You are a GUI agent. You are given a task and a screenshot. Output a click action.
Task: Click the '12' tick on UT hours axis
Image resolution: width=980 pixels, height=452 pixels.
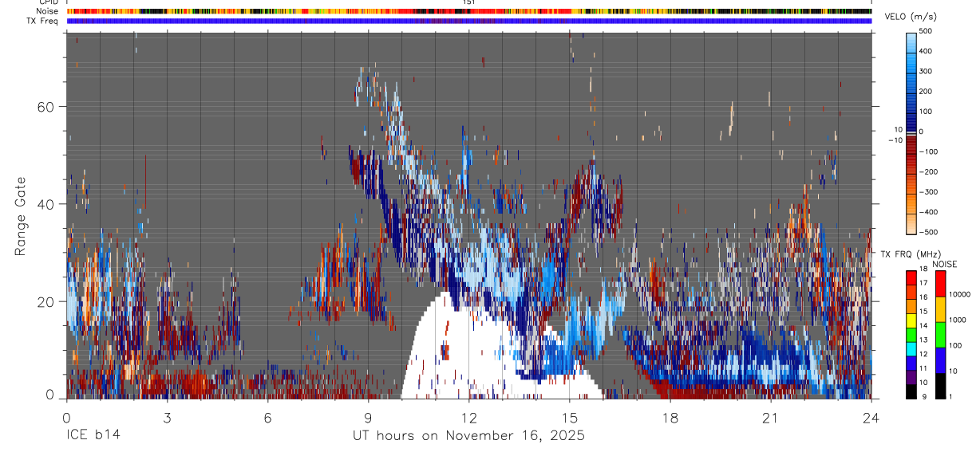click(469, 417)
